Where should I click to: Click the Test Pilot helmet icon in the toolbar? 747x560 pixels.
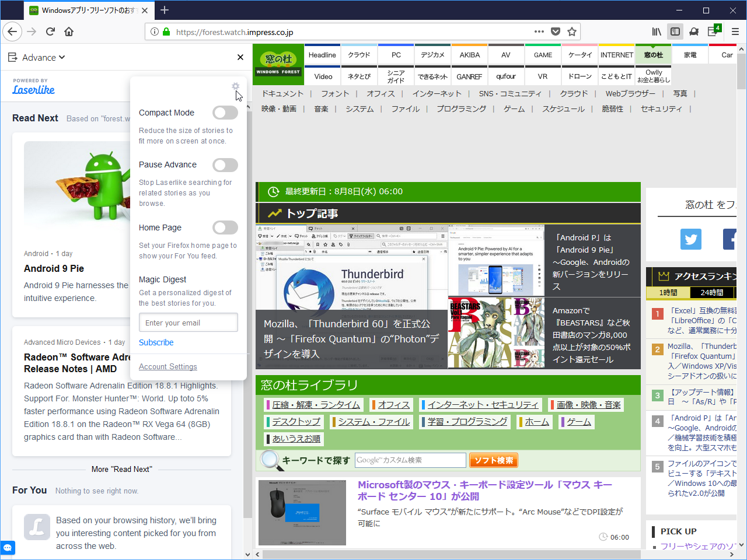click(x=694, y=32)
